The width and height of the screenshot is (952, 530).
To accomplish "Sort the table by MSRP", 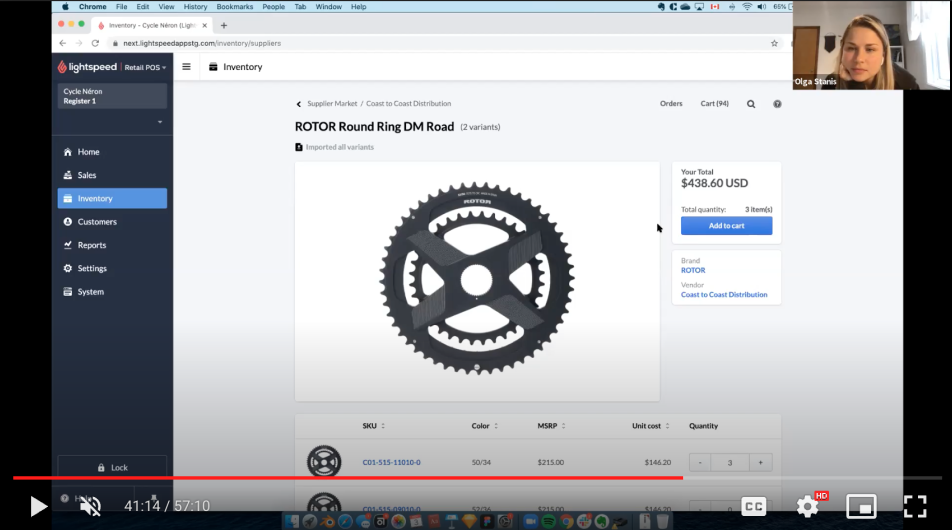I will point(551,426).
